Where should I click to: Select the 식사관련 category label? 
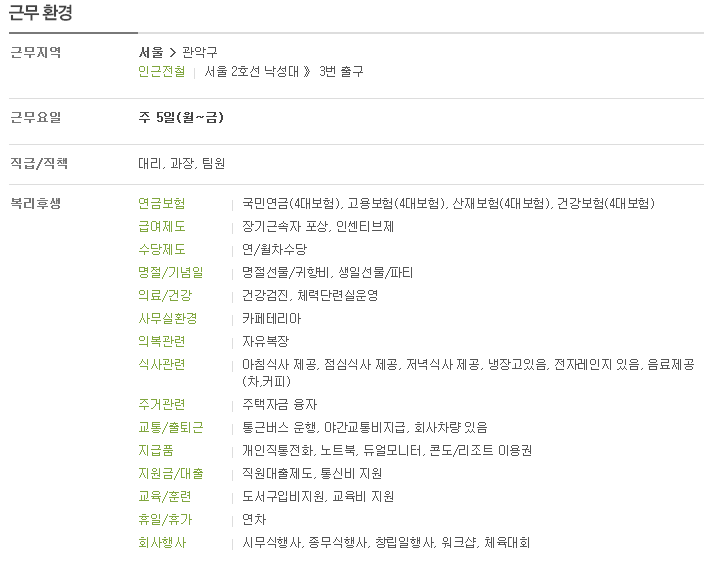(161, 365)
